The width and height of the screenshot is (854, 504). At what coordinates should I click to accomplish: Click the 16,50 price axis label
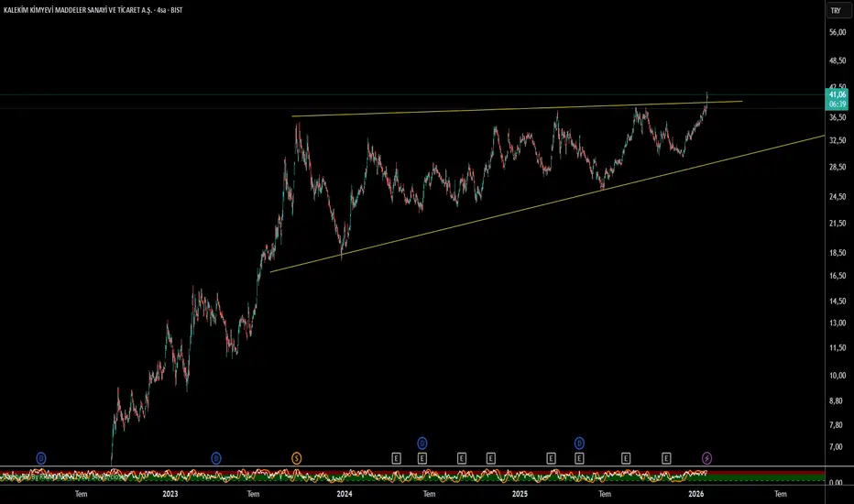(838, 276)
